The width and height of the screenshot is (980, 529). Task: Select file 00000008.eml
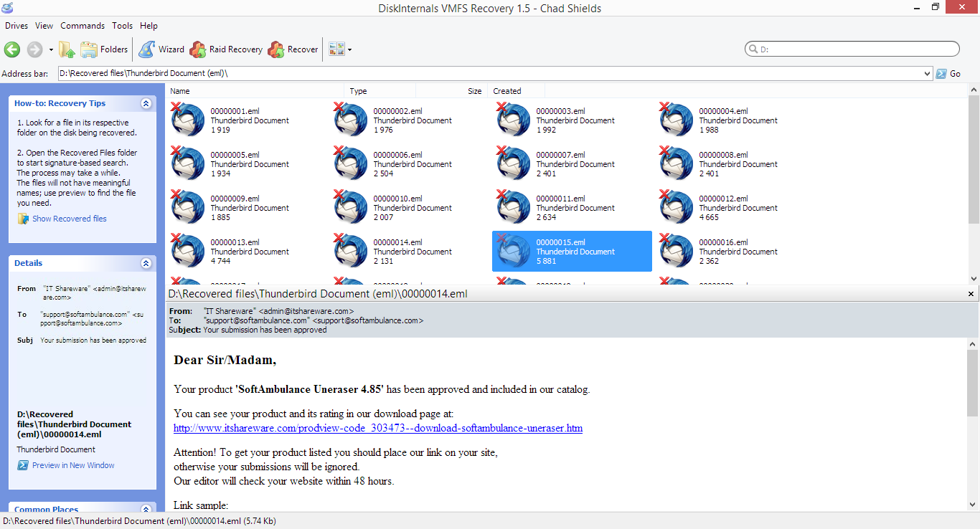tap(736, 164)
